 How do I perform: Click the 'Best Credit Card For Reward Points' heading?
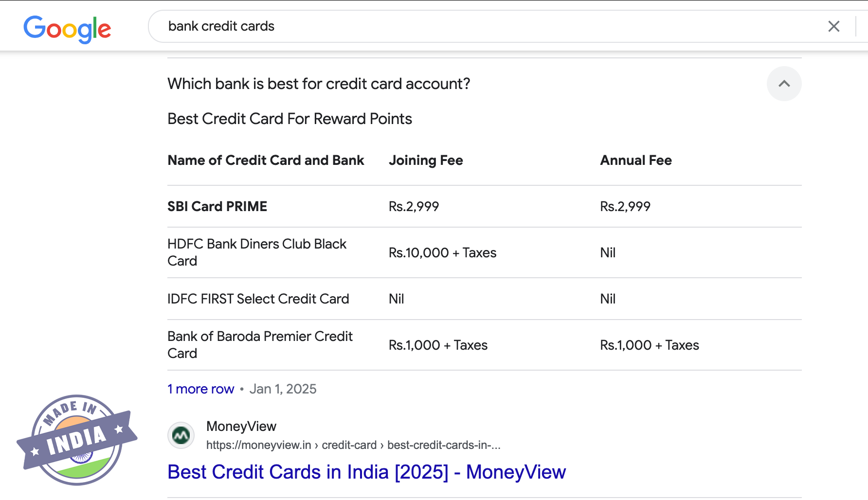(x=289, y=119)
